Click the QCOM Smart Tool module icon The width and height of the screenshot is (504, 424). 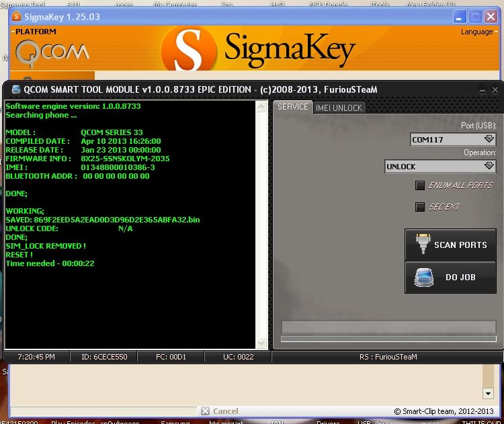(x=15, y=90)
